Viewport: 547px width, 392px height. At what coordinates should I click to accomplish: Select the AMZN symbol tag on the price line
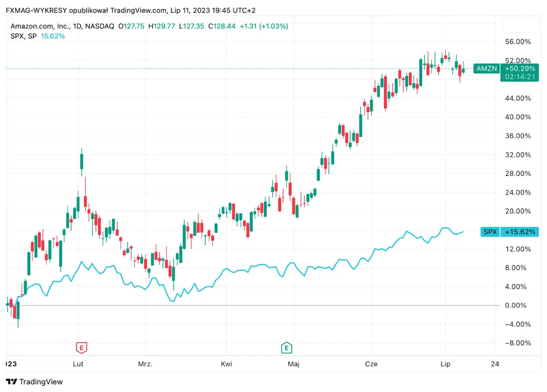click(486, 69)
